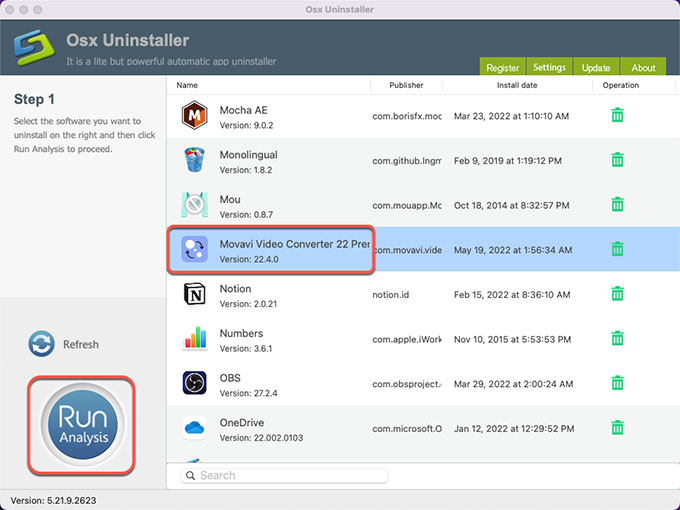Click publisher notion.id cell
The image size is (680, 510).
tap(390, 295)
